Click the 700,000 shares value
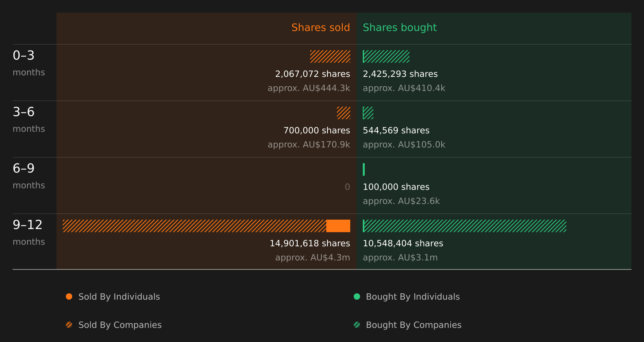The image size is (644, 342). [317, 131]
